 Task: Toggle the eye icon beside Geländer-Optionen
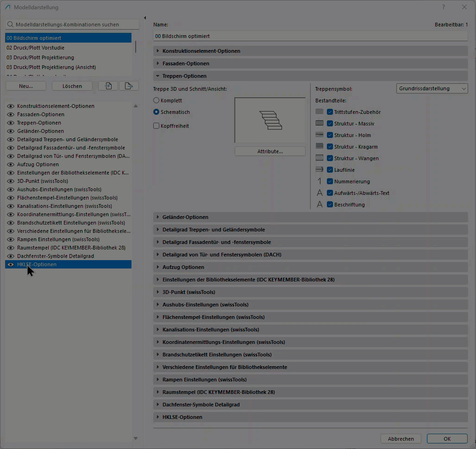click(x=10, y=131)
